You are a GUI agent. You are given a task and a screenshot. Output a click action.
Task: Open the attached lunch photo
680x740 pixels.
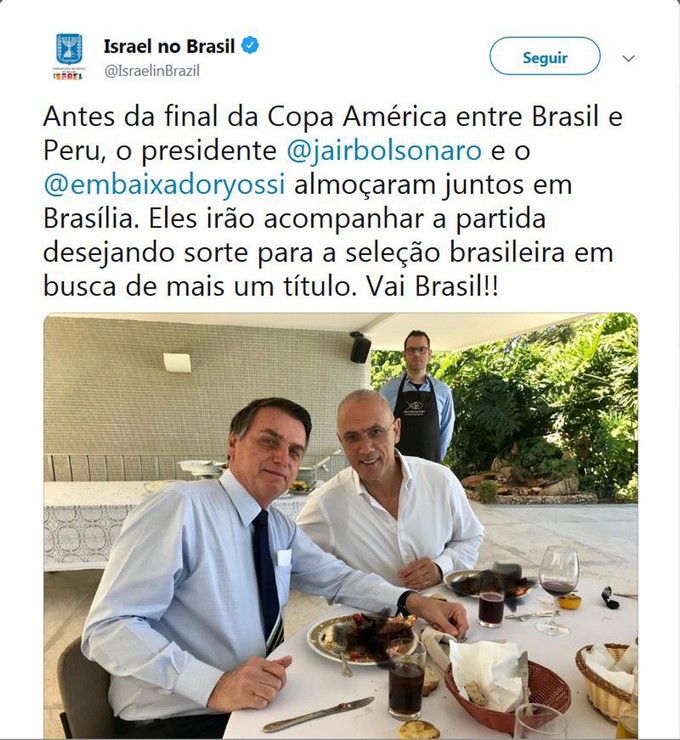click(341, 525)
